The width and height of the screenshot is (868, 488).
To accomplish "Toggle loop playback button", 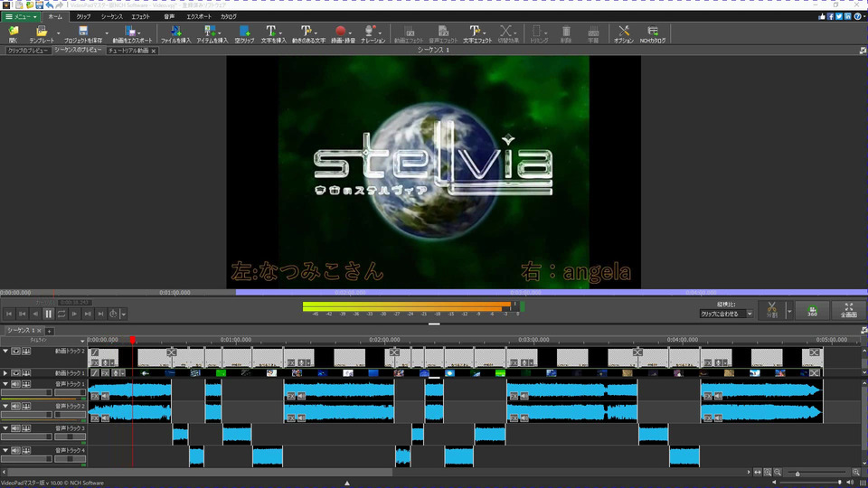I will (61, 314).
